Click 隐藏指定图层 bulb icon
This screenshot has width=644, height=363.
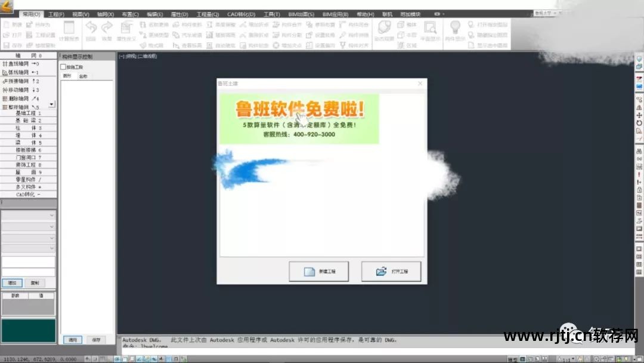pos(471,35)
